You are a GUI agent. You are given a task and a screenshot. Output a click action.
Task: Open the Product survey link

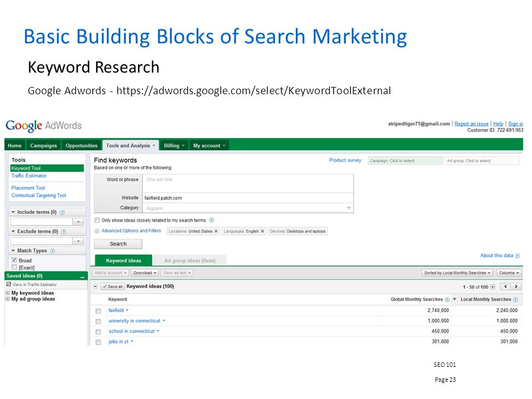tap(345, 160)
